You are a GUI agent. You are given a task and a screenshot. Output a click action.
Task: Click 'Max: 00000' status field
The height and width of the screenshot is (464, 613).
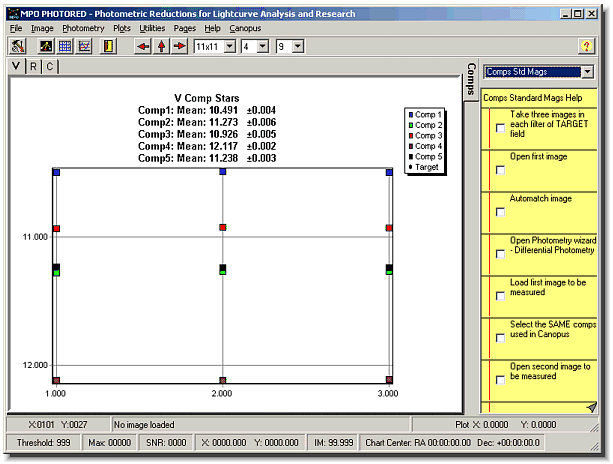(x=109, y=443)
